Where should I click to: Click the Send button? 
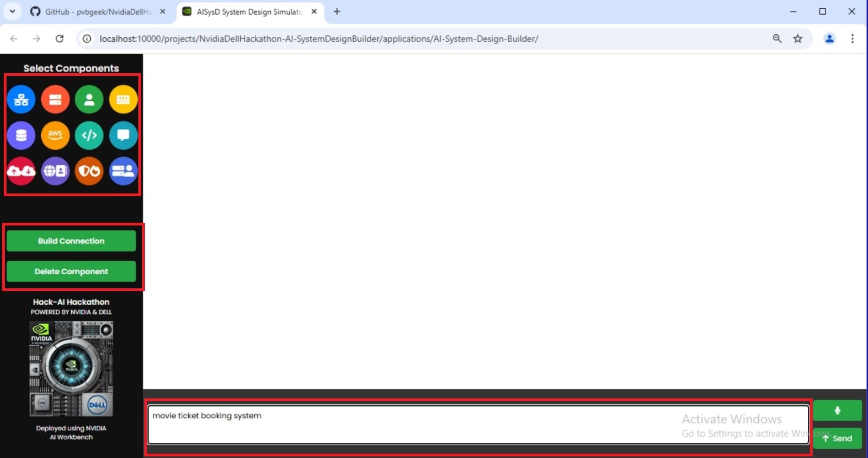pyautogui.click(x=837, y=438)
